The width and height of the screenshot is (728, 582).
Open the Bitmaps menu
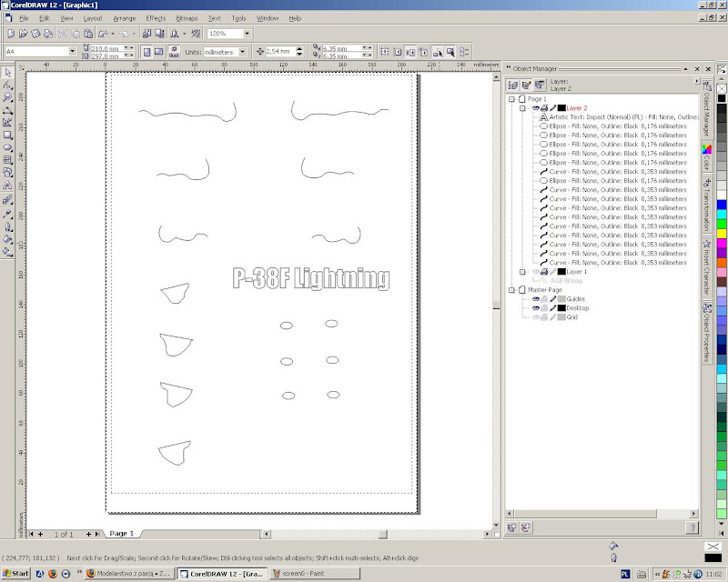(x=186, y=18)
